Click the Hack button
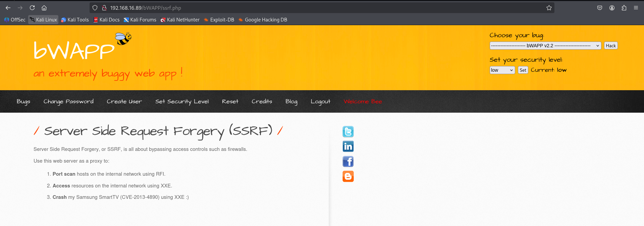 pyautogui.click(x=611, y=46)
